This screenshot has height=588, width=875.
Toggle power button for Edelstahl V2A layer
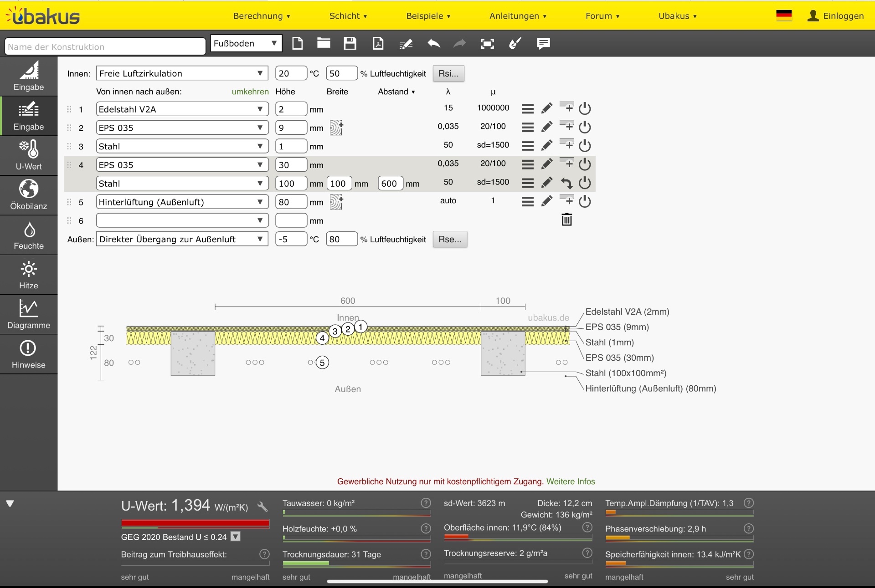click(x=585, y=108)
